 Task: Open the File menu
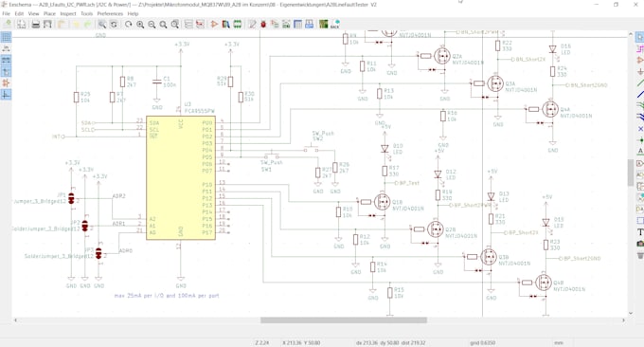tap(7, 13)
